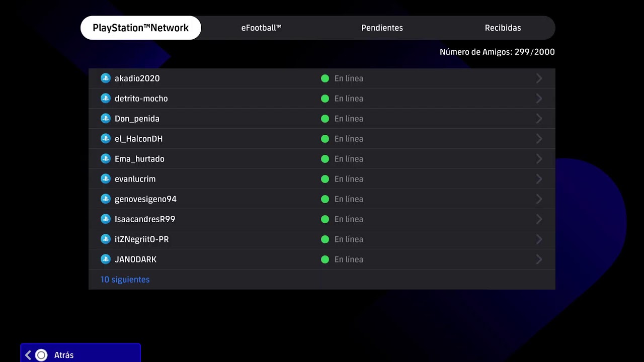This screenshot has height=362, width=644.
Task: Click the circle button icon next to Atrás
Action: click(41, 355)
